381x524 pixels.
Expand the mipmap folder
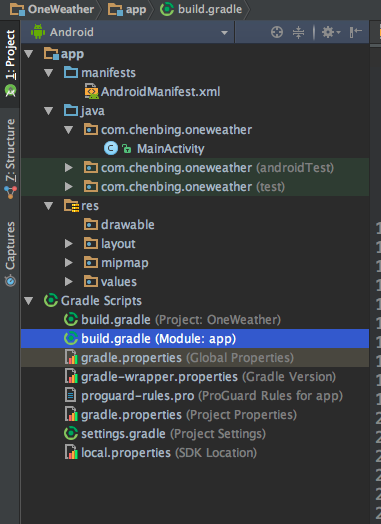(69, 263)
